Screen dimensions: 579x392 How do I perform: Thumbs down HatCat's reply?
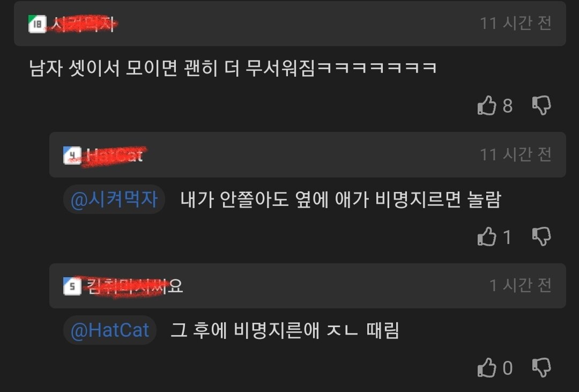click(x=541, y=236)
